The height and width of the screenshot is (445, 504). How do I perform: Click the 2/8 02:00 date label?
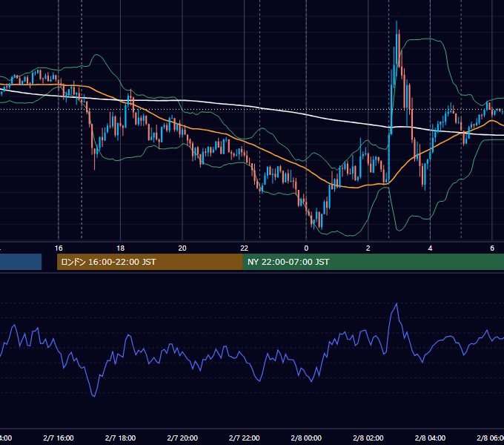click(x=368, y=438)
